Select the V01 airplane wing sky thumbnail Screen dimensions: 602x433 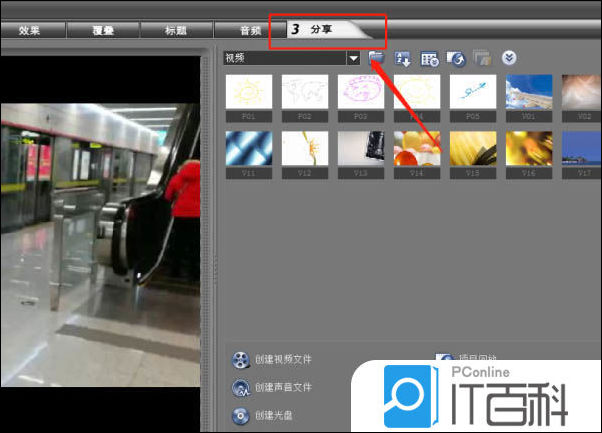(529, 92)
